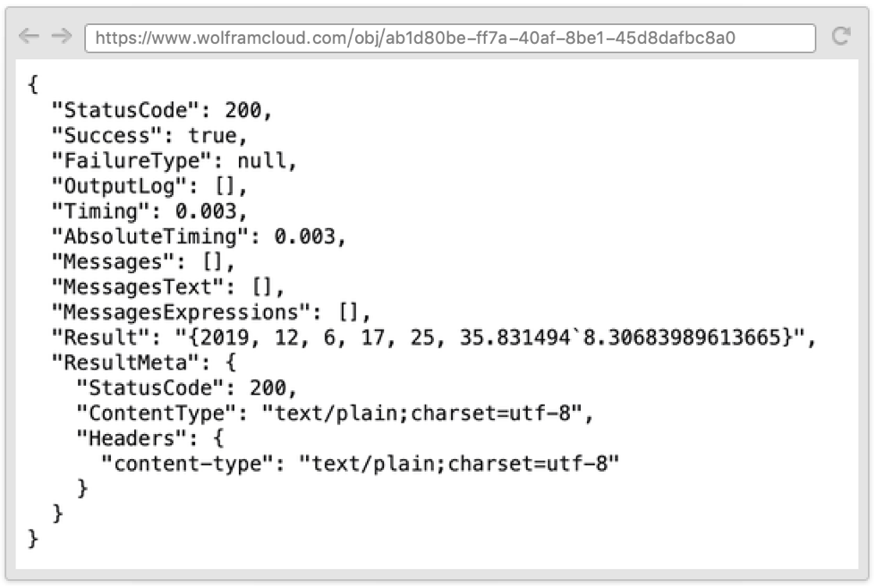This screenshot has height=588, width=876.
Task: Click the browser back arrow
Action: (29, 37)
